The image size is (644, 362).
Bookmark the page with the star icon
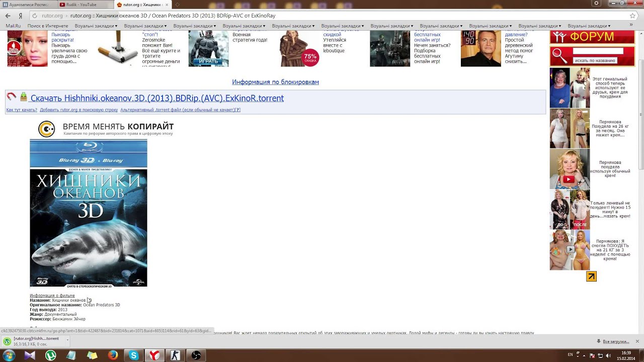point(632,16)
